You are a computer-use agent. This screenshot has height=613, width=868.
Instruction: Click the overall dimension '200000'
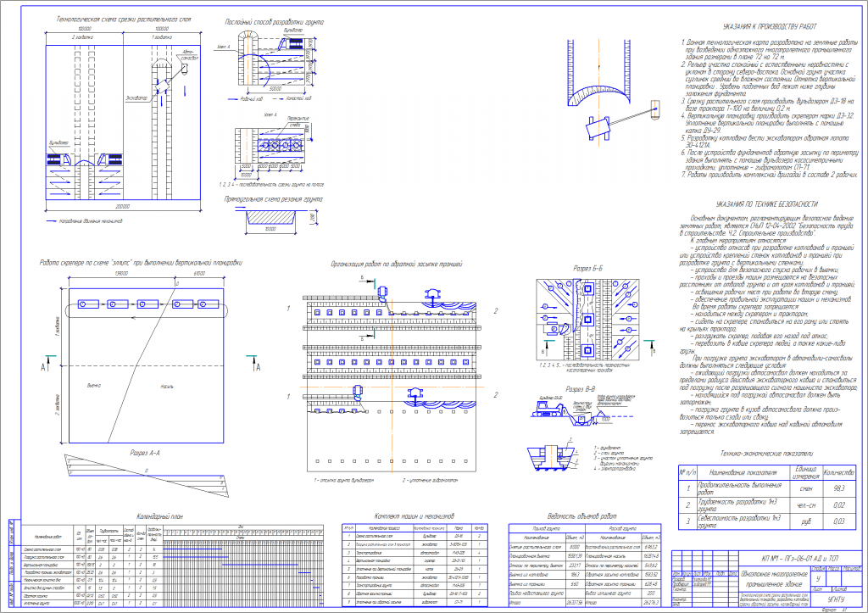(x=122, y=207)
